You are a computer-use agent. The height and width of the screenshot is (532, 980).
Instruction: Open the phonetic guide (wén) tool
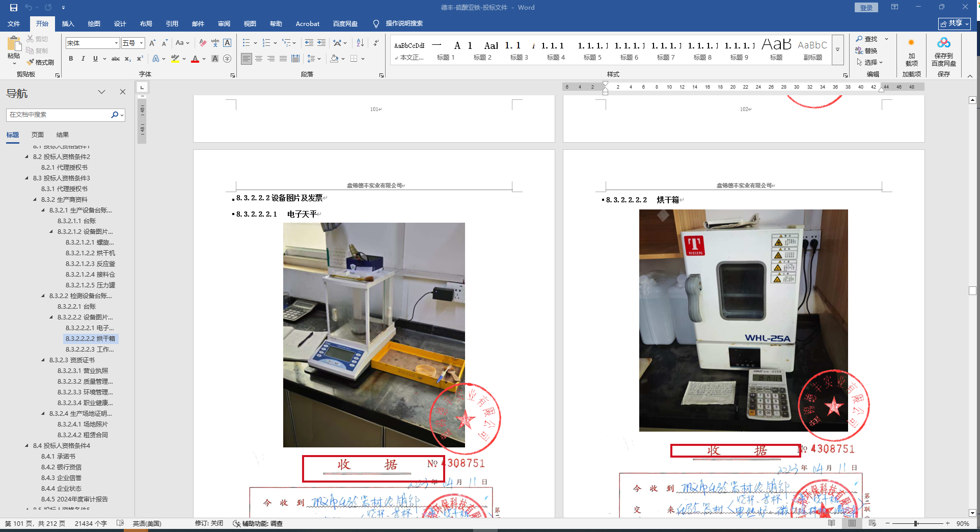click(x=215, y=43)
